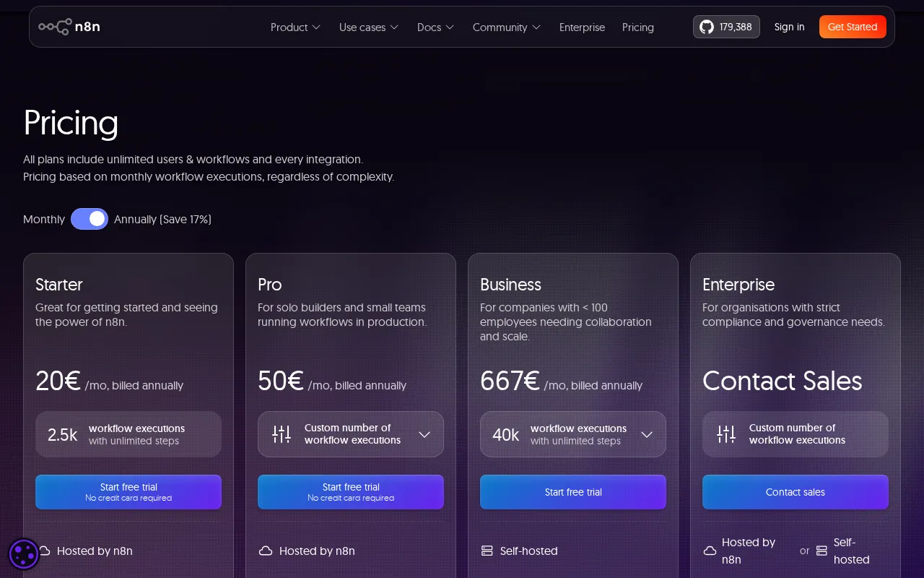The image size is (924, 578).
Task: Click the n8n logo in header
Action: tap(69, 27)
